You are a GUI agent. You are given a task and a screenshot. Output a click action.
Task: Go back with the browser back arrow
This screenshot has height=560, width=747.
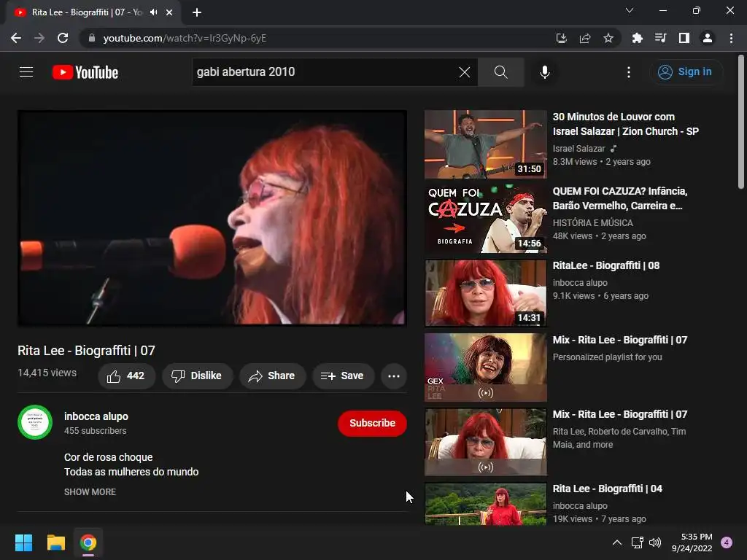(x=16, y=38)
